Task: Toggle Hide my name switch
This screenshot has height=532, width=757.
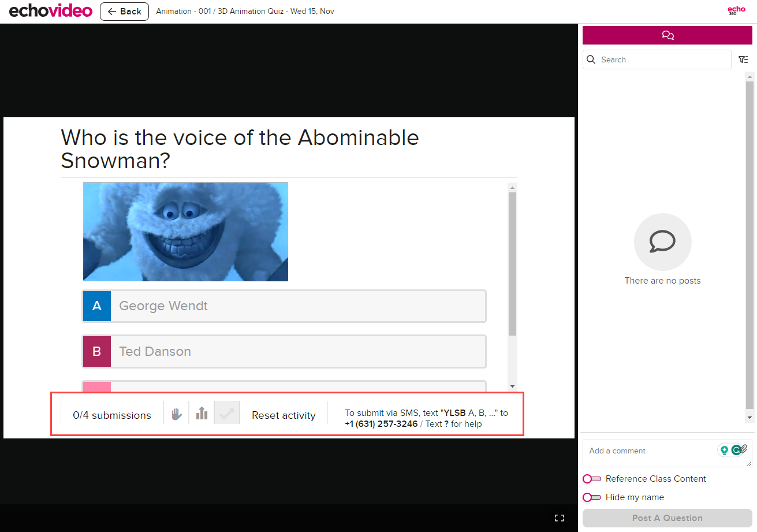Action: [x=592, y=497]
